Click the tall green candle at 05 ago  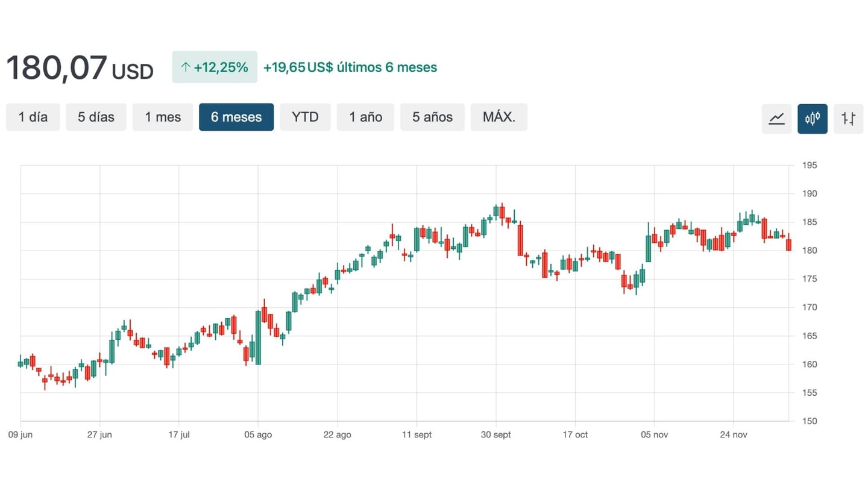tap(258, 337)
